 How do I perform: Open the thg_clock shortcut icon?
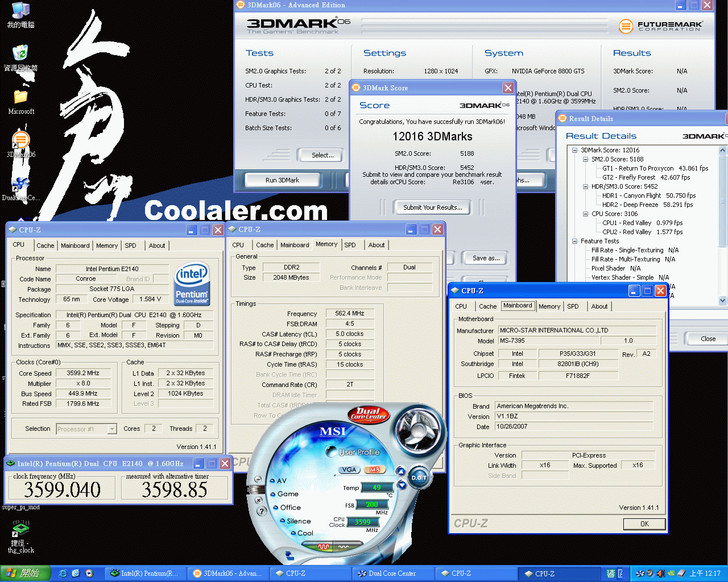pyautogui.click(x=21, y=537)
